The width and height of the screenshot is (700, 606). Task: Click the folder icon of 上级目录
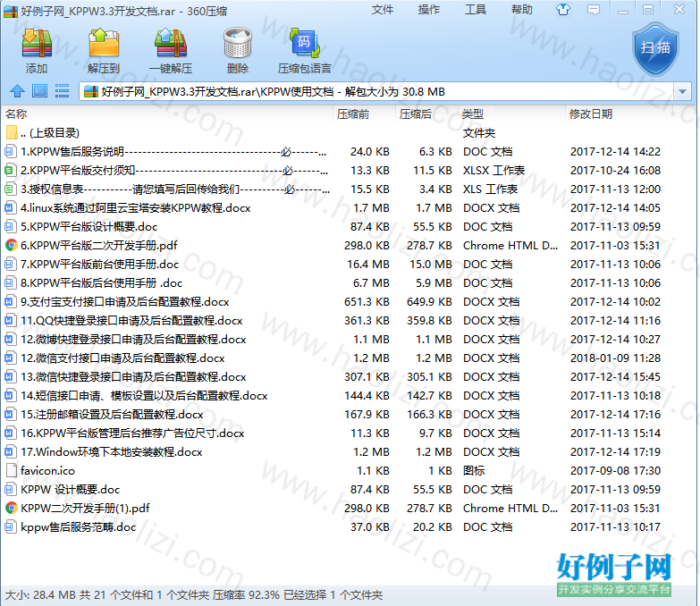(x=12, y=132)
